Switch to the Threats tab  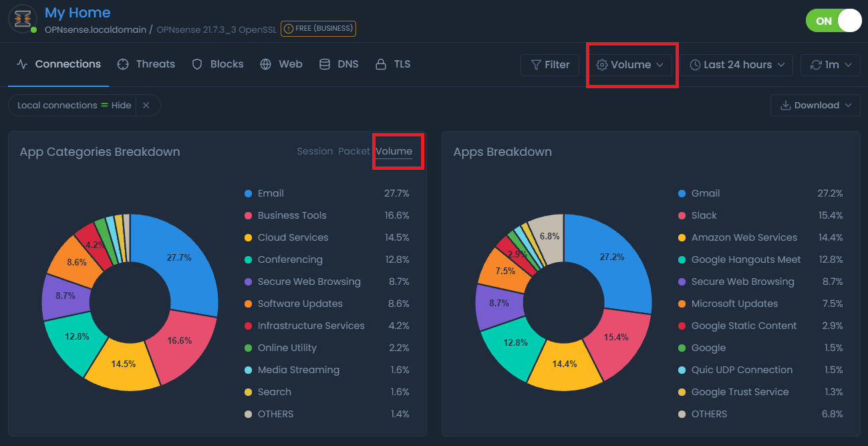(x=146, y=64)
